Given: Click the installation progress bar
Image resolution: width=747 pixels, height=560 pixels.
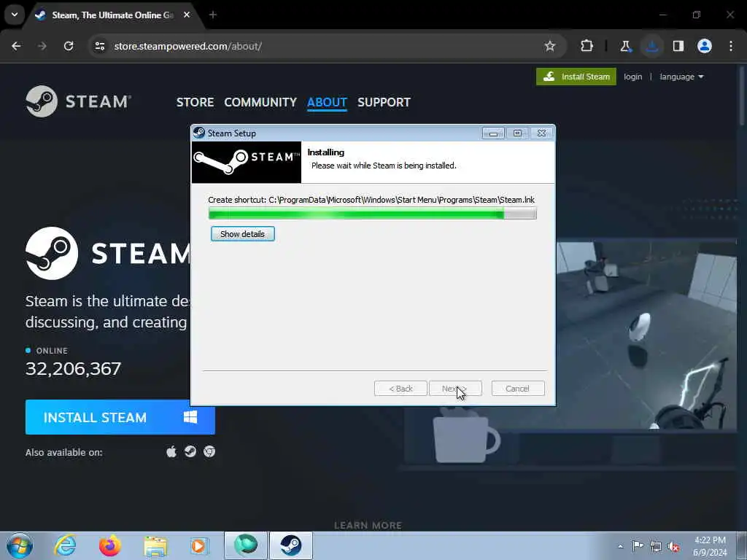Looking at the screenshot, I should click(x=373, y=214).
